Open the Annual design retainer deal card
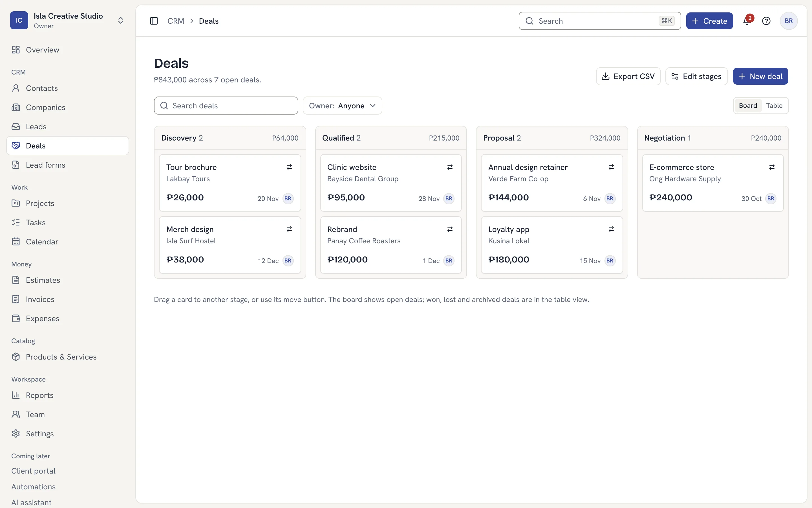This screenshot has height=508, width=812. pyautogui.click(x=551, y=183)
